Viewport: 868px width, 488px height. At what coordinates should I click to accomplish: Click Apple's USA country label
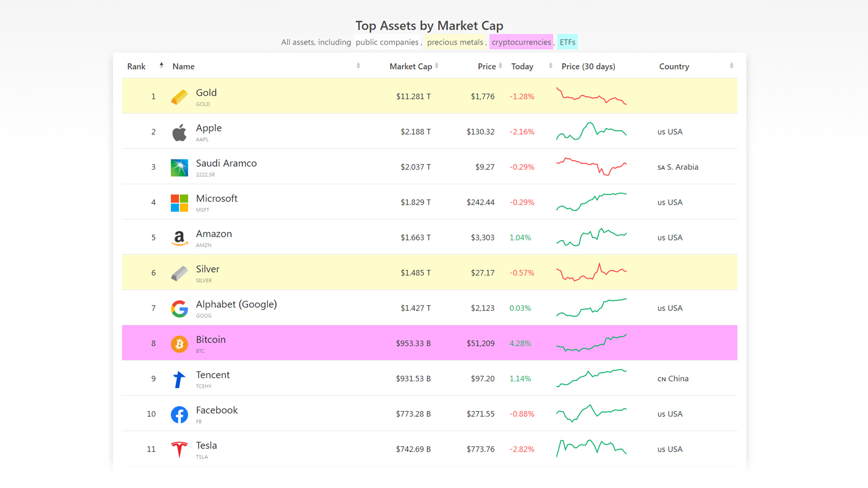670,132
